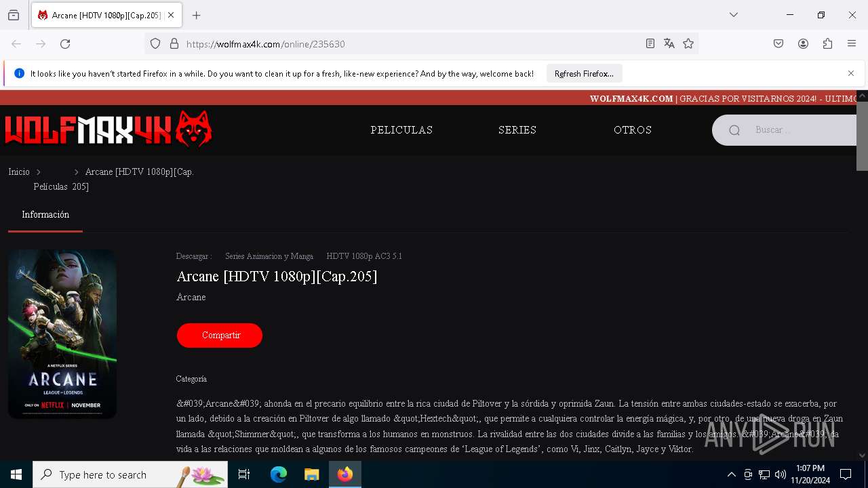Screen dimensions: 868x488
Task: Open Firefox application hamburger menu
Action: 852,44
